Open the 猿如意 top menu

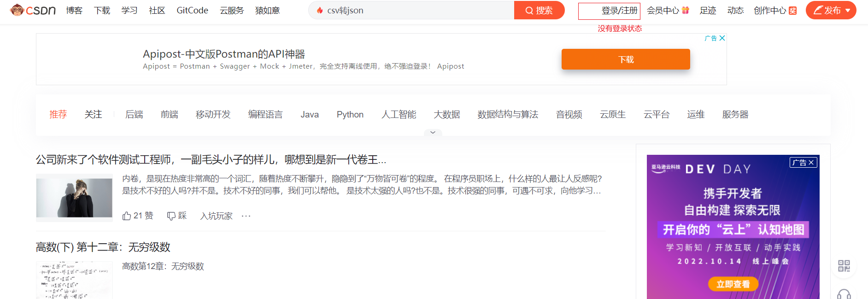(268, 10)
